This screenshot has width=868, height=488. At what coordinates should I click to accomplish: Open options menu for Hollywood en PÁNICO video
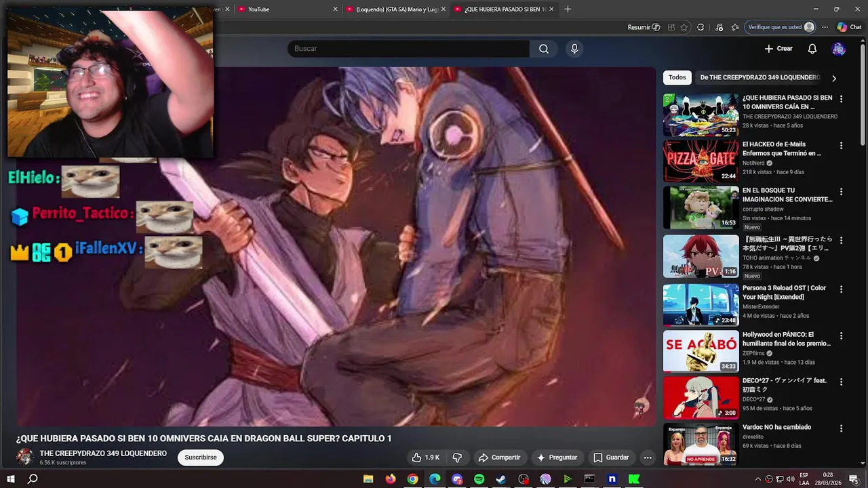841,336
